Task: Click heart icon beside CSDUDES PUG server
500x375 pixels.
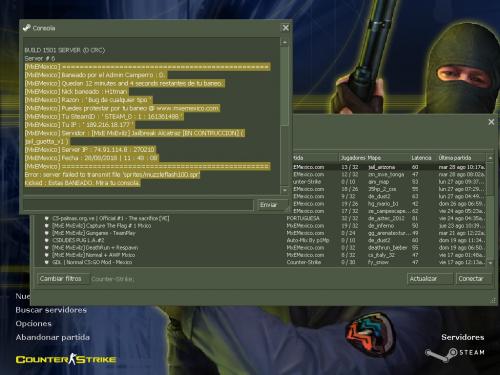Action: click(x=47, y=240)
